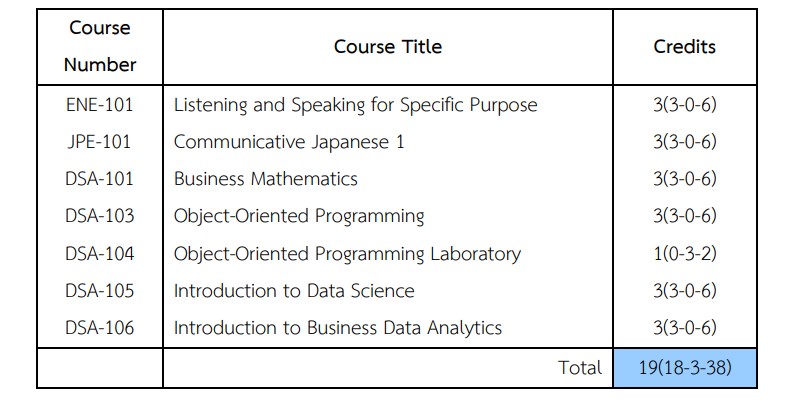The height and width of the screenshot is (412, 796).
Task: Select the JPE-101 course number cell
Action: point(100,142)
